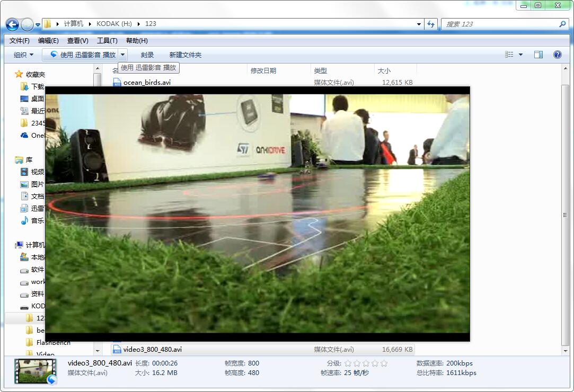Viewport: 574px width, 392px height.
Task: Click the file list scroll-down arrow
Action: pyautogui.click(x=565, y=351)
